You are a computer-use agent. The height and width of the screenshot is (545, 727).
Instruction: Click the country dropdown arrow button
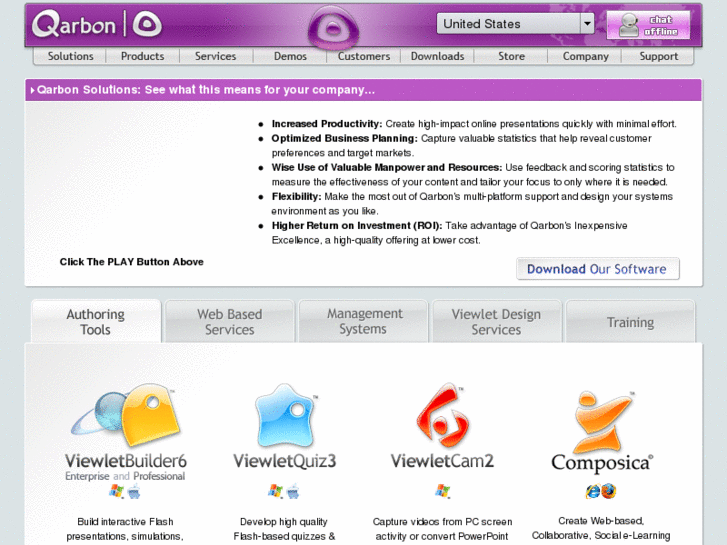tap(587, 23)
